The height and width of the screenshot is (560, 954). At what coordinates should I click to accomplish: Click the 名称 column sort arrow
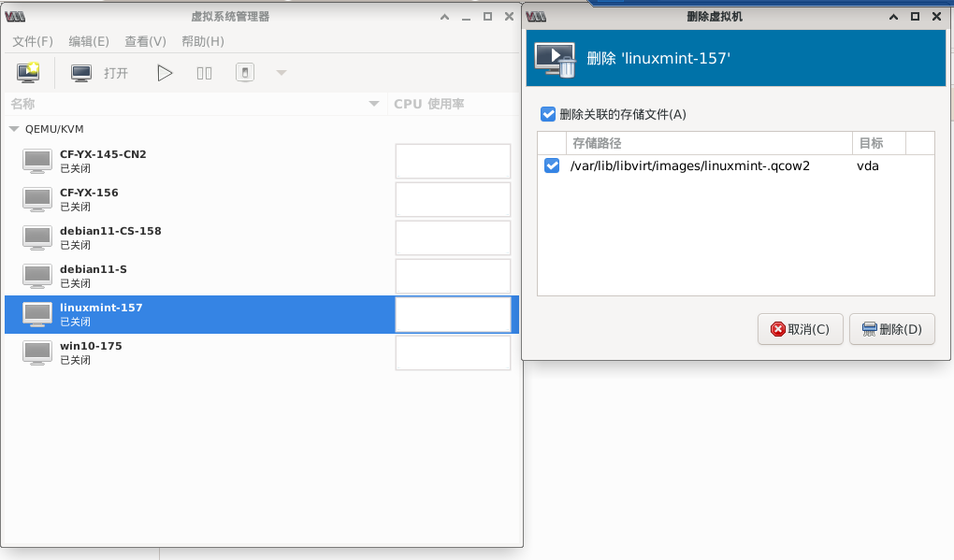(374, 104)
